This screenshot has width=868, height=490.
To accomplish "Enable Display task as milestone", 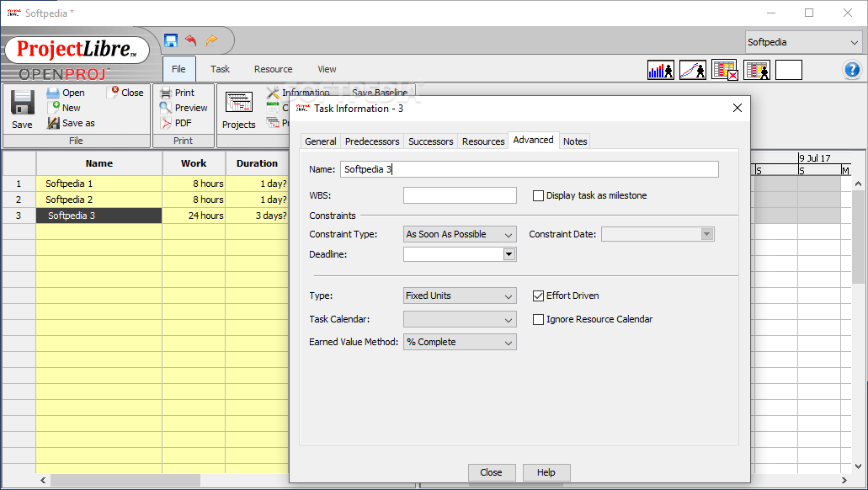I will pos(538,195).
